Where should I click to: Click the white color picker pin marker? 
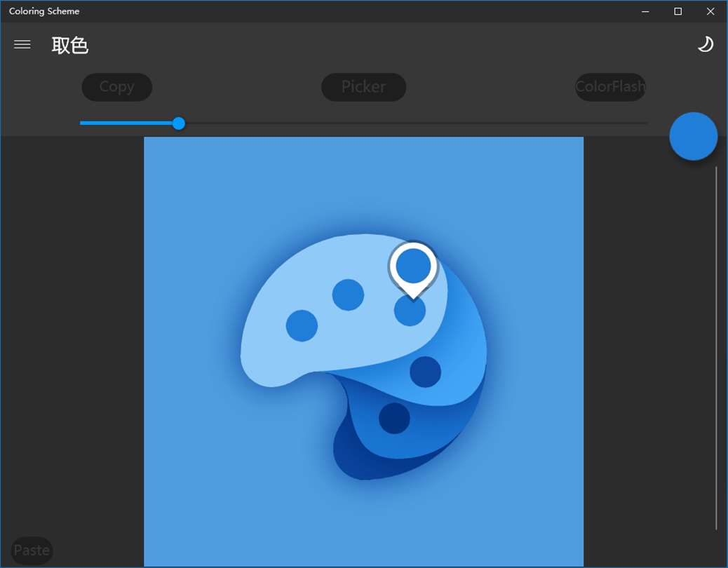pyautogui.click(x=413, y=271)
